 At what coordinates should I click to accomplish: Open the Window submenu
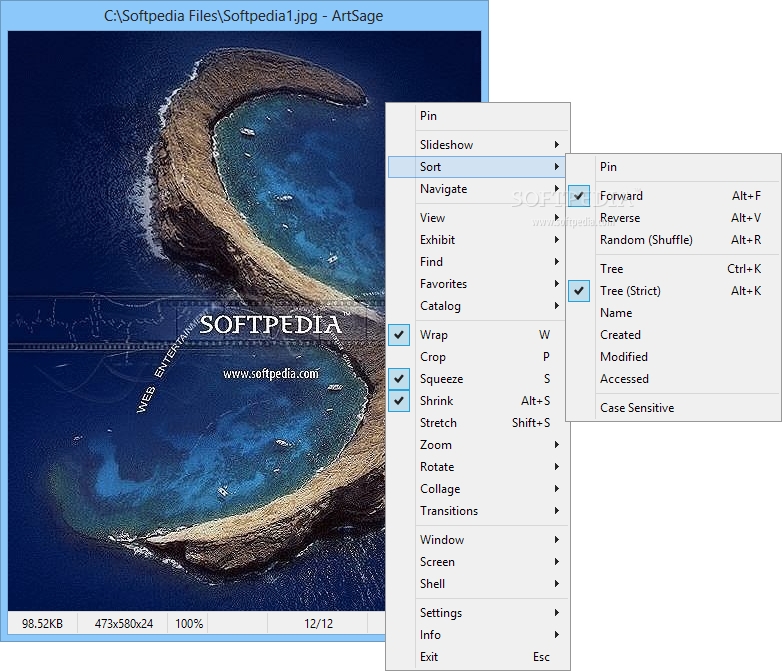(478, 540)
